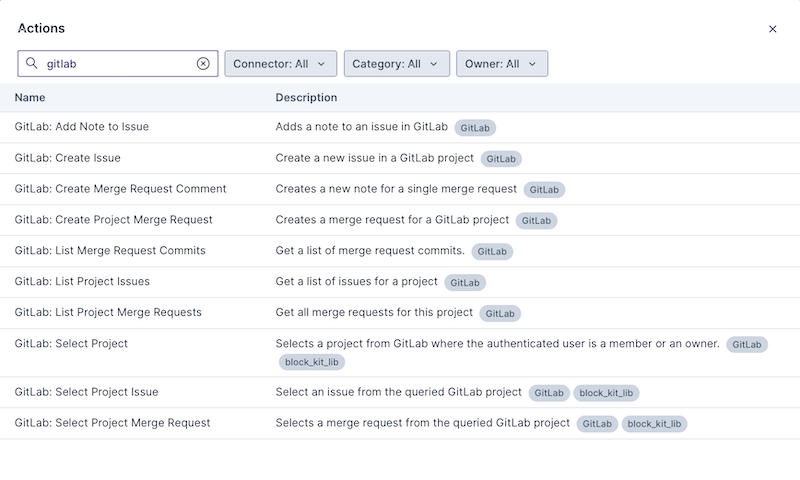Screen dimensions: 800x480
Task: Open GitLab: Create Merge Request Comment
Action: pyautogui.click(x=121, y=189)
